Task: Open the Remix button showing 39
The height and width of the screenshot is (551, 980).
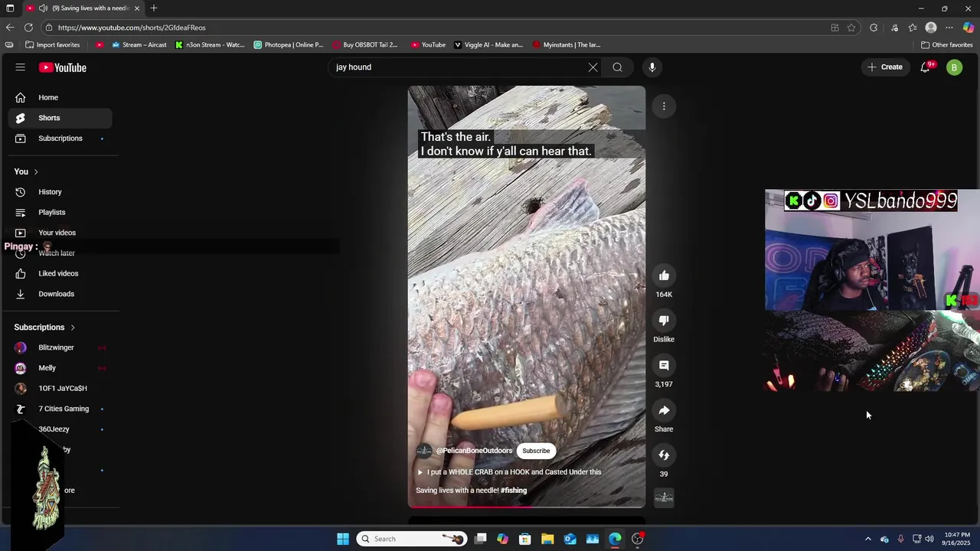Action: (664, 455)
